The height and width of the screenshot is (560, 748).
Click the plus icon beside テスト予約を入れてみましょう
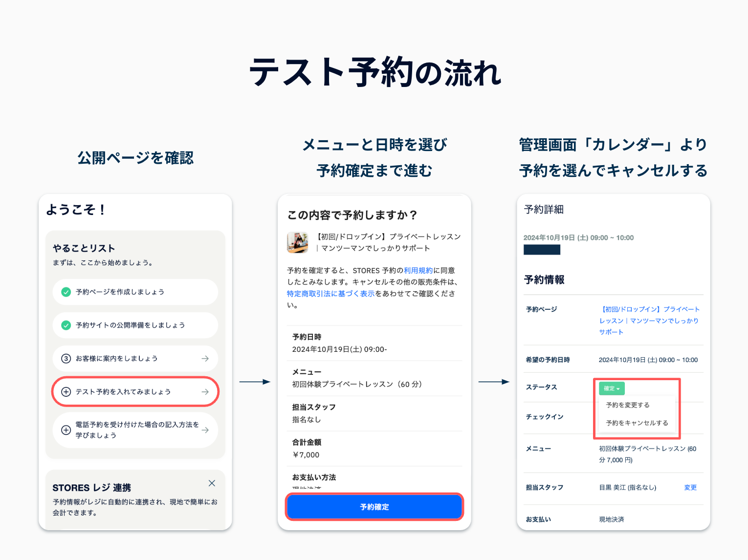coord(66,392)
